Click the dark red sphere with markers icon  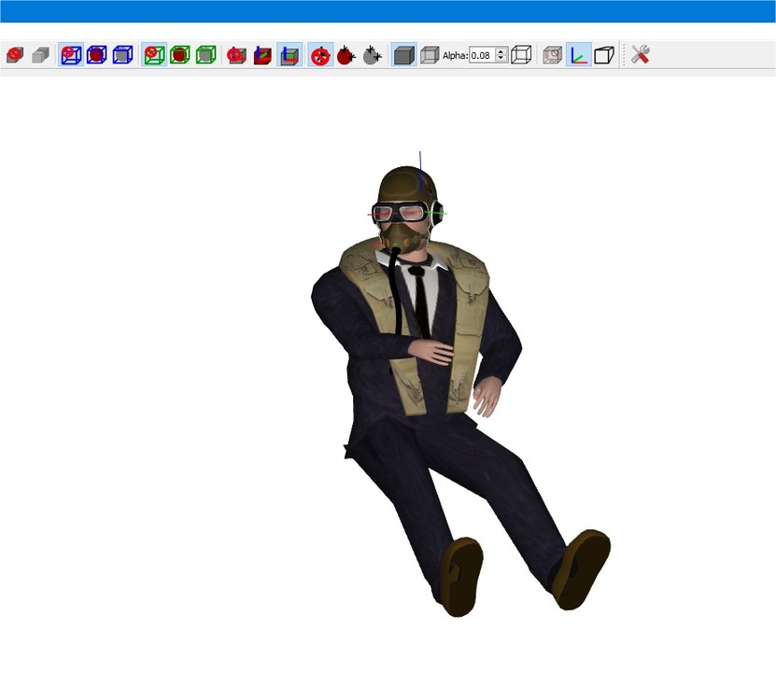point(346,55)
